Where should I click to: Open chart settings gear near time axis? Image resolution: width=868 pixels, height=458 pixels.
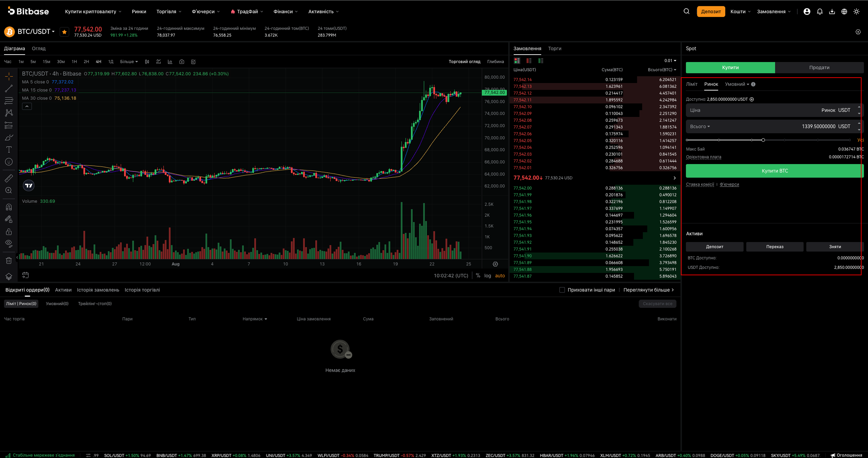click(495, 264)
